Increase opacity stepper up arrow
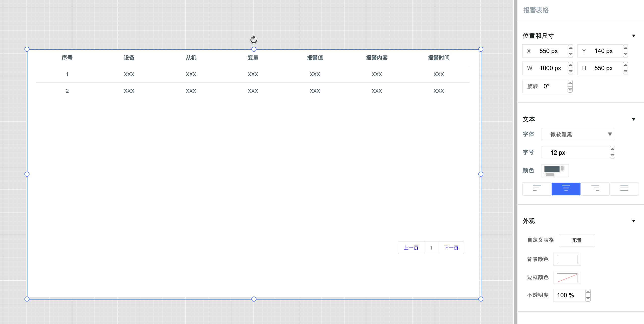The width and height of the screenshot is (644, 324). pos(588,292)
